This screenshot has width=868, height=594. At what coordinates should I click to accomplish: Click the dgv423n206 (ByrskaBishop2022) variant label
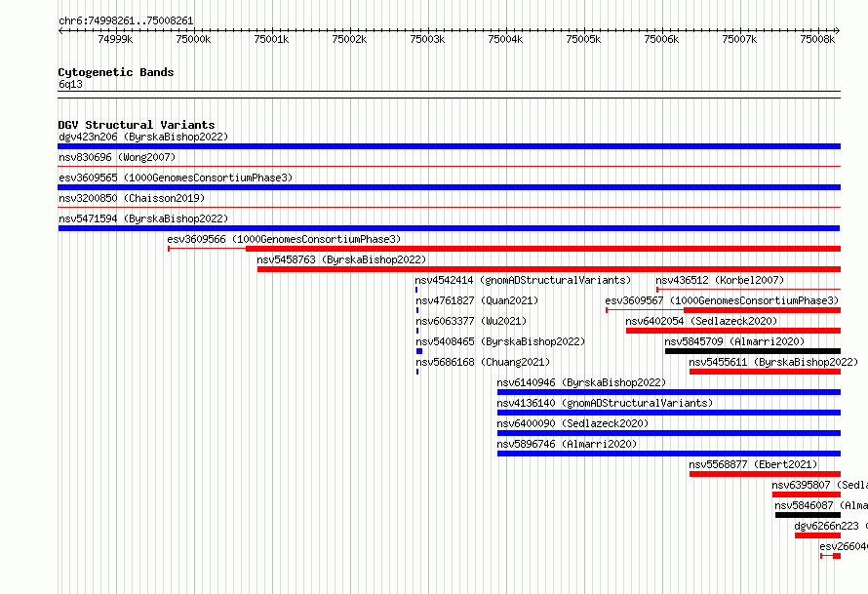pyautogui.click(x=143, y=137)
